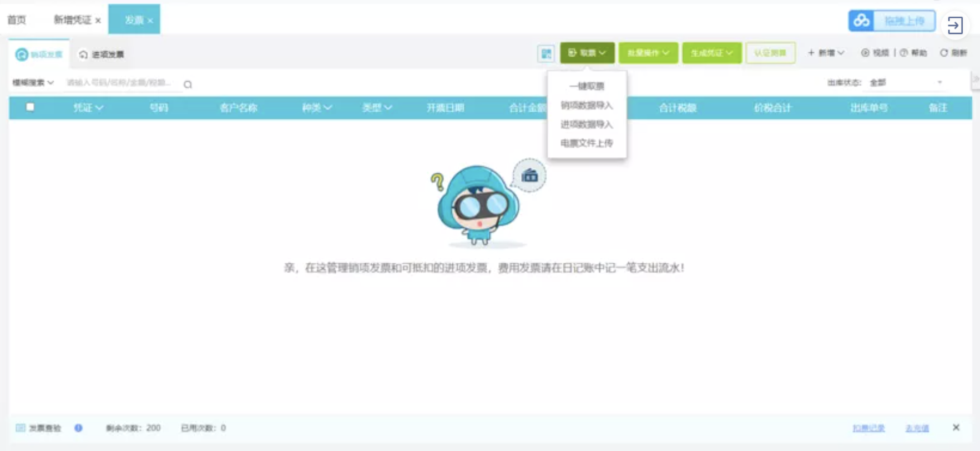This screenshot has height=451, width=980.
Task: Click the 帮助 help icon
Action: coord(904,53)
